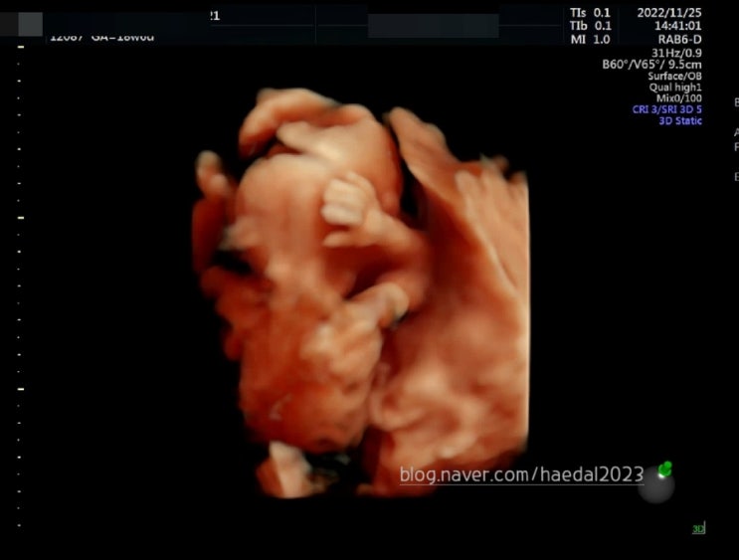
Task: Click the 3D fetal rendered image
Action: tap(360, 292)
